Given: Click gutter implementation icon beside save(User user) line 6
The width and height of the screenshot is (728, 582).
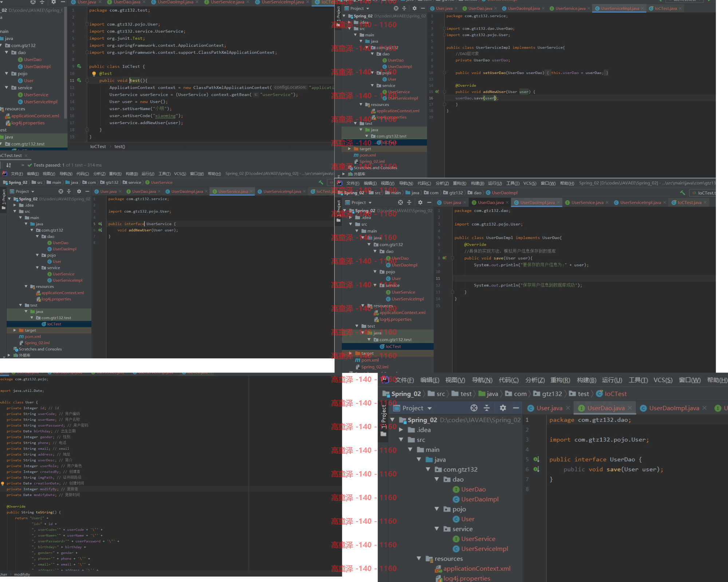Looking at the screenshot, I should [536, 469].
